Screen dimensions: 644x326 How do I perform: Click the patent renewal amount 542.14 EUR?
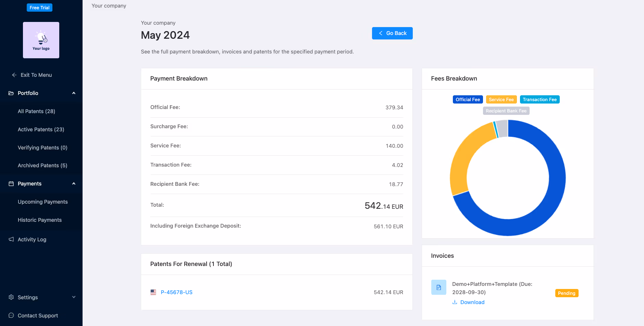tap(388, 292)
